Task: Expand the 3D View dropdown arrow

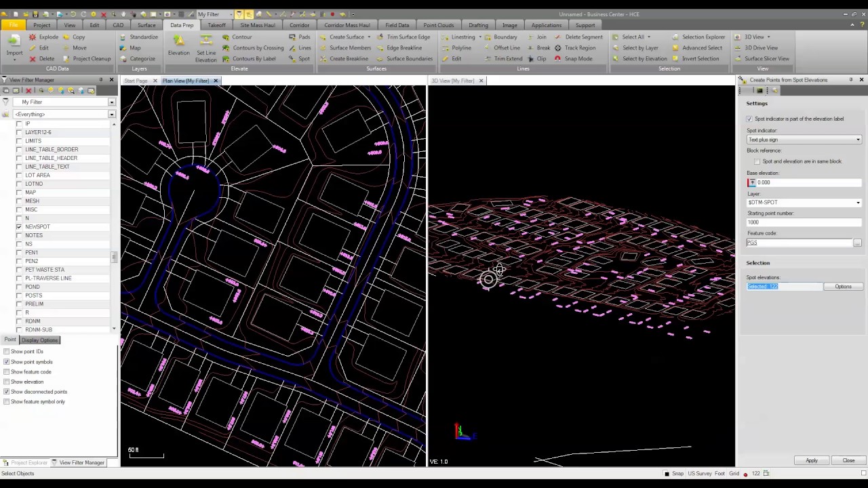Action: pyautogui.click(x=768, y=37)
